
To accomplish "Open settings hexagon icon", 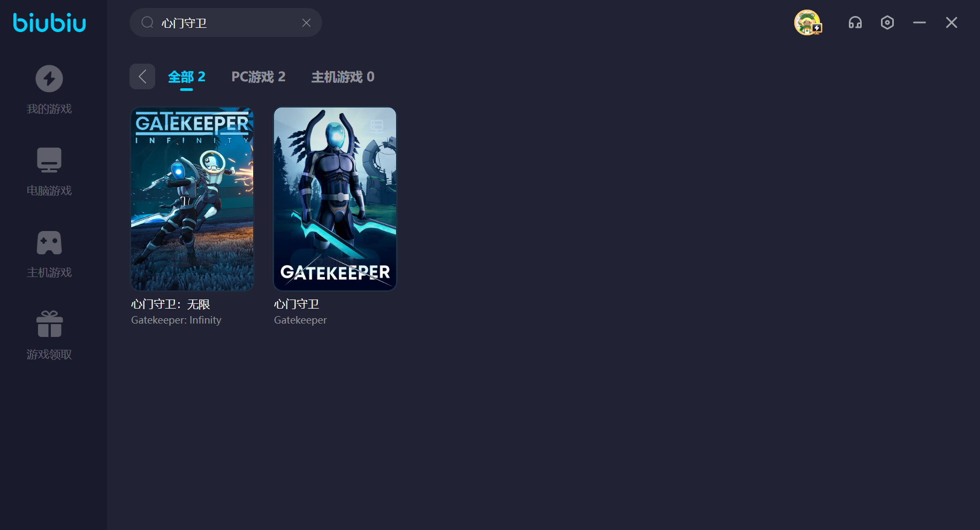I will coord(887,22).
